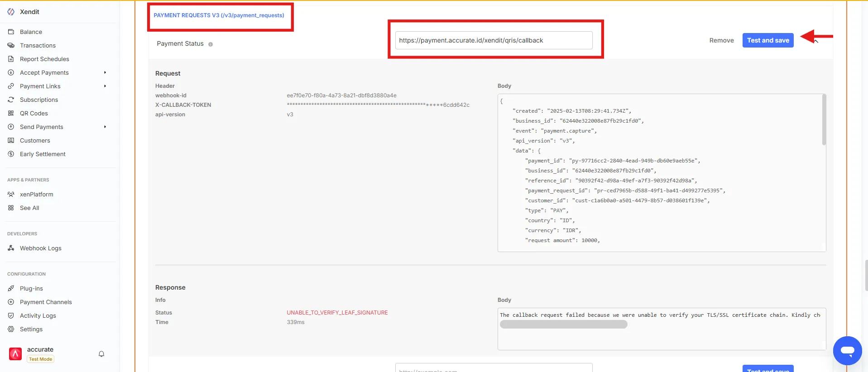Click the accurate account name

[40, 349]
